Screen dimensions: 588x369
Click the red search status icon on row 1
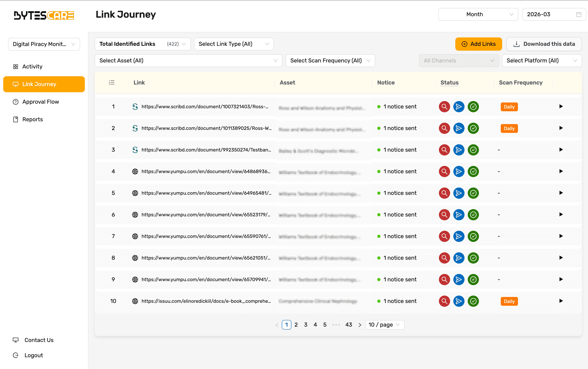click(444, 107)
